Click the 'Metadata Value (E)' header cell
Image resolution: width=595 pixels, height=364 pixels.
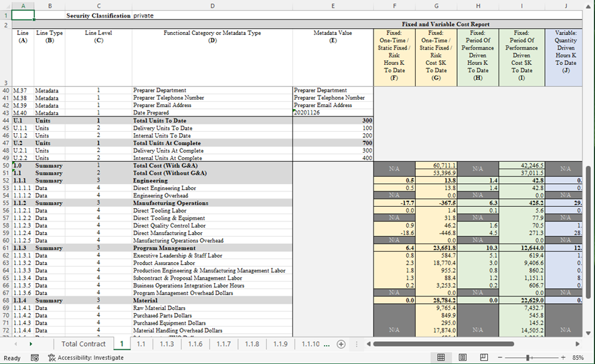coord(333,58)
